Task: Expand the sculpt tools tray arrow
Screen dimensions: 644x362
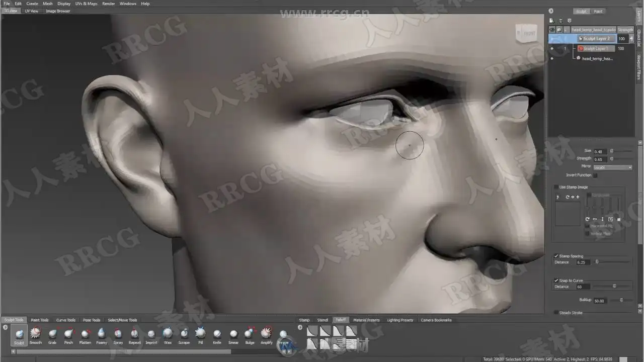Action: 6,327
